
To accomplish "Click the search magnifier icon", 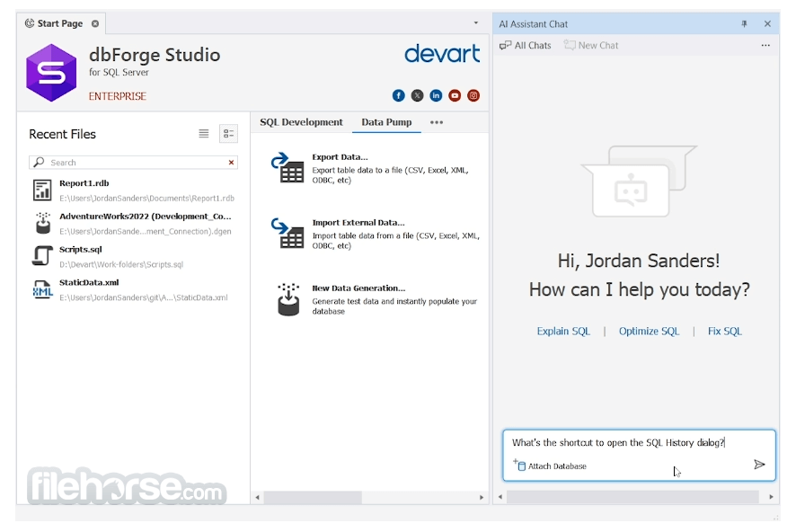I will [39, 162].
